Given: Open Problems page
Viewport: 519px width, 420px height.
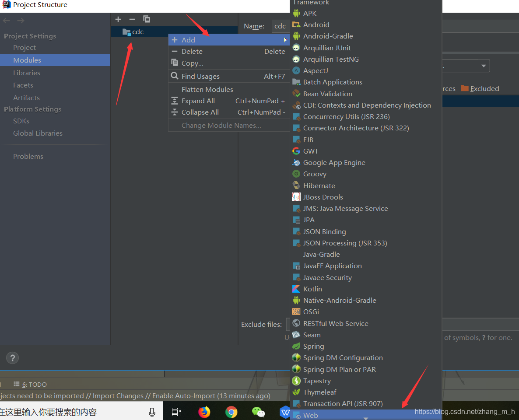Looking at the screenshot, I should 55,156.
